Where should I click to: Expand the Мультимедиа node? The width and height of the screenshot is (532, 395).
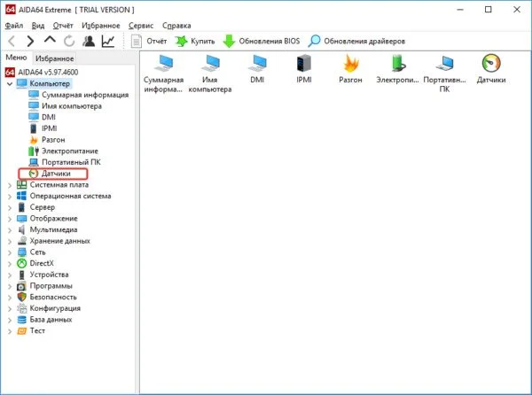pyautogui.click(x=10, y=230)
